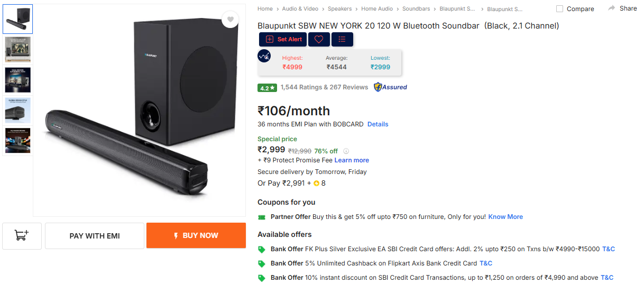Image resolution: width=644 pixels, height=284 pixels.
Task: Open Know More for Partner Offer
Action: coord(505,217)
